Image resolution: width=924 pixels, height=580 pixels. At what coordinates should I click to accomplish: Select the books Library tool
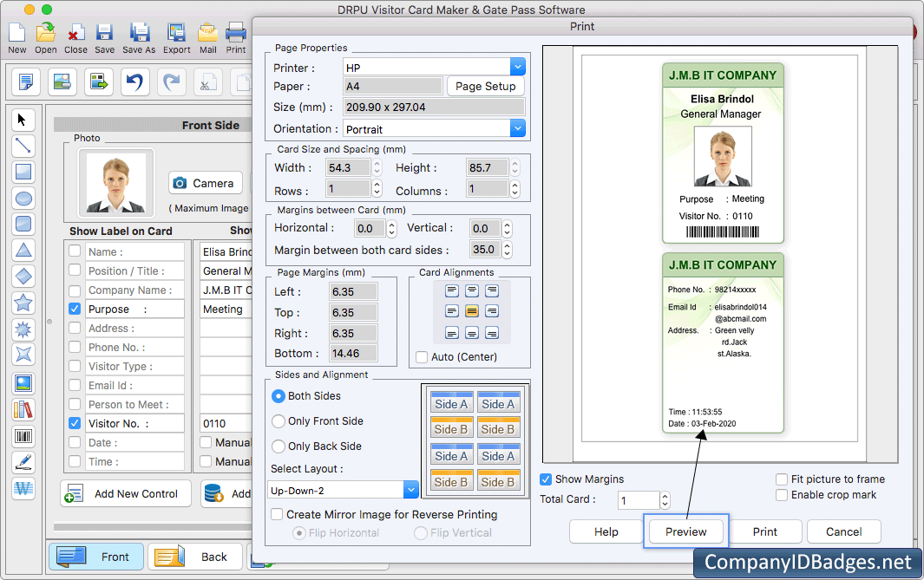click(x=23, y=410)
